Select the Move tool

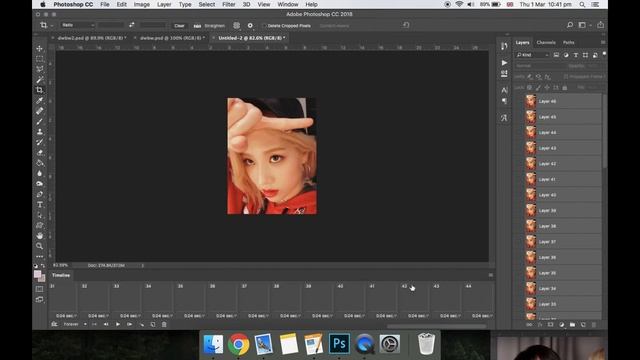click(x=40, y=48)
